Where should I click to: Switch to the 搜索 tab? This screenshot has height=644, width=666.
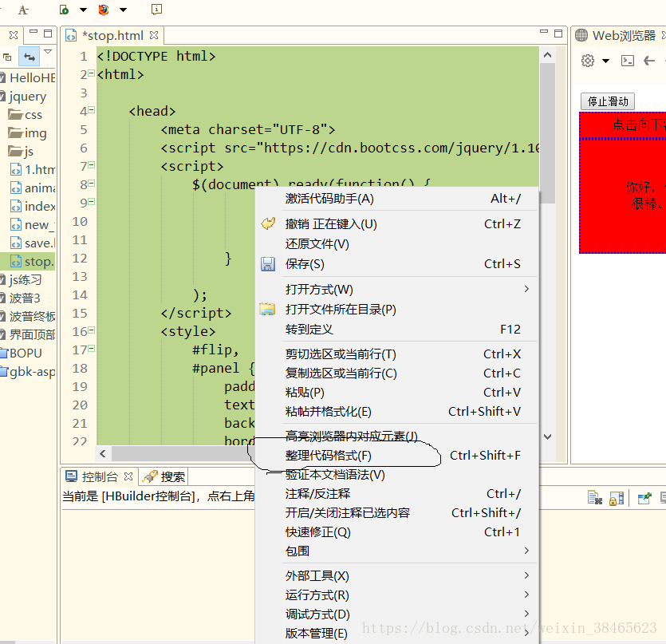pos(164,476)
